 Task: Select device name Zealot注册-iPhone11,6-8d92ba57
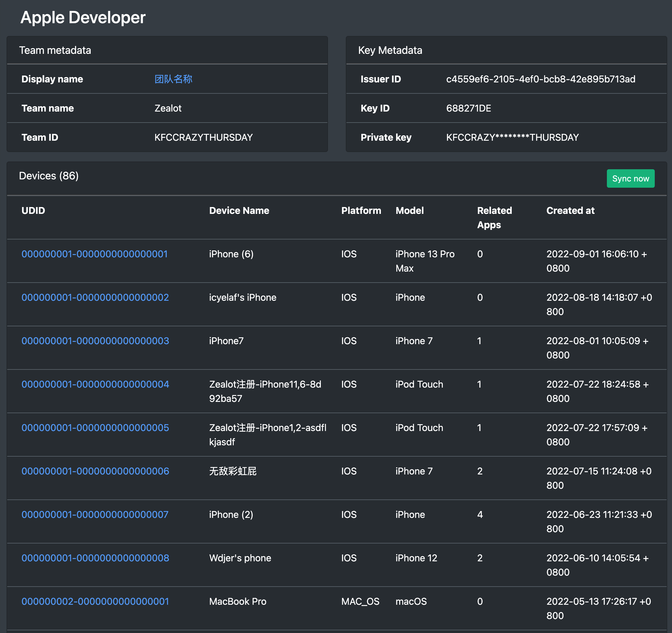click(x=265, y=391)
